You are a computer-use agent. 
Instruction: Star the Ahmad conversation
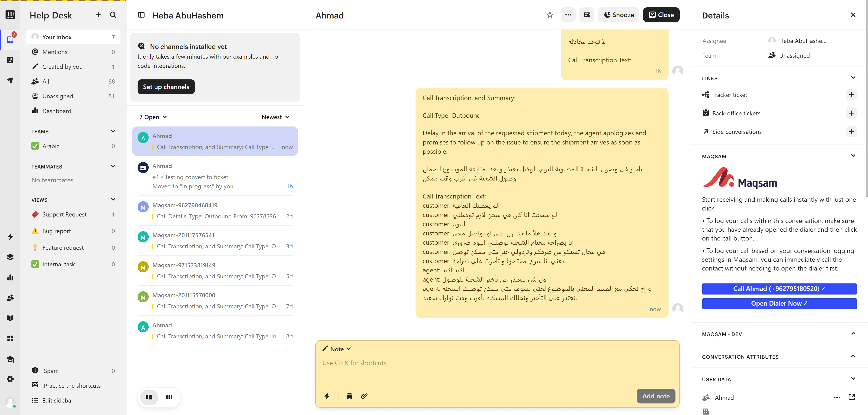(x=550, y=15)
